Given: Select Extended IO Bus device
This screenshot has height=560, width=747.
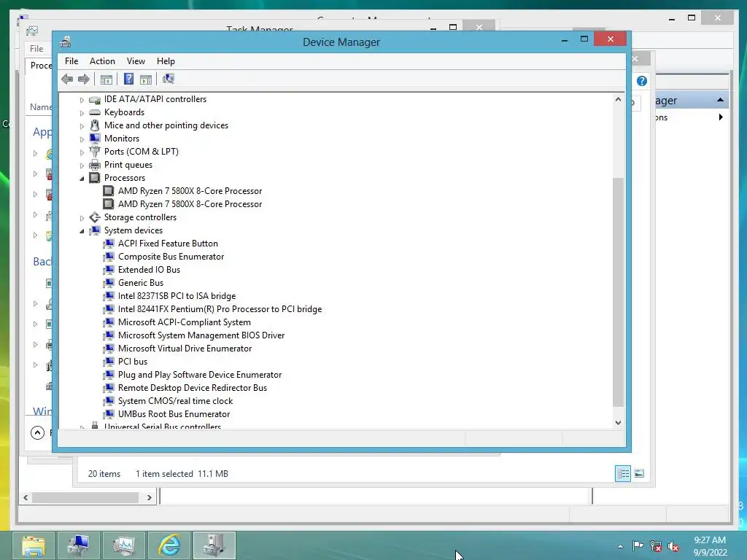Looking at the screenshot, I should click(149, 270).
